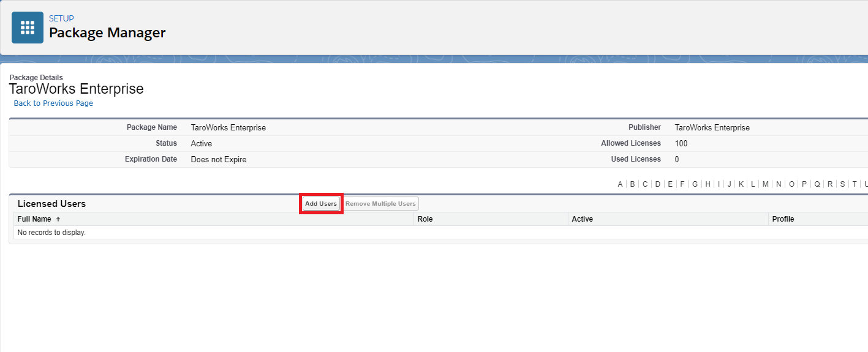Viewport: 868px width, 352px height.
Task: Filter users by letter E
Action: point(670,184)
